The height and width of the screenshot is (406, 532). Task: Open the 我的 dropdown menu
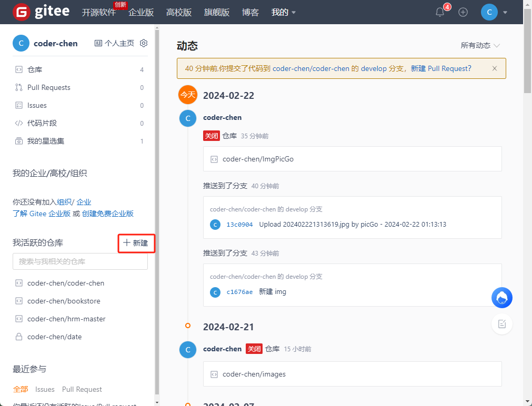click(x=283, y=13)
